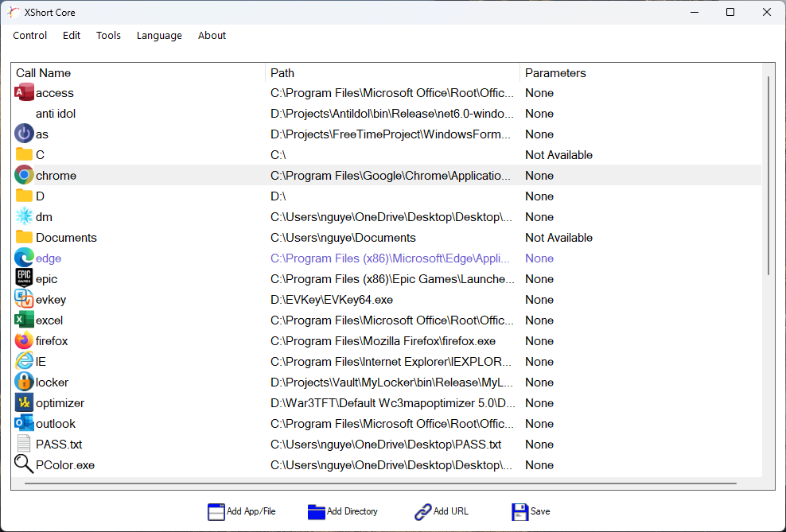This screenshot has width=786, height=532.
Task: Click path 'D:\EVKey\EVKey64.exe'
Action: tap(332, 300)
